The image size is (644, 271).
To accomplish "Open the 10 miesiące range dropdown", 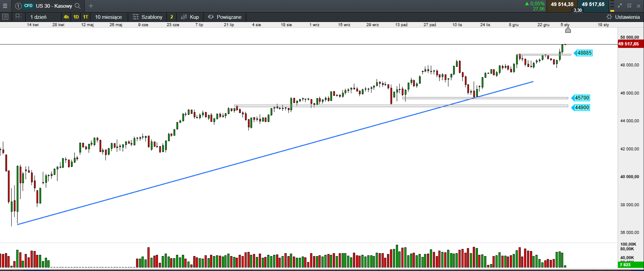I will click(x=108, y=17).
